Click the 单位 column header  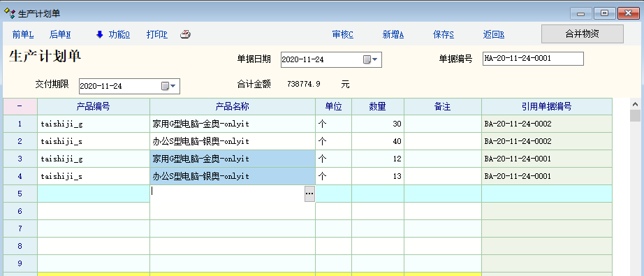pos(333,107)
